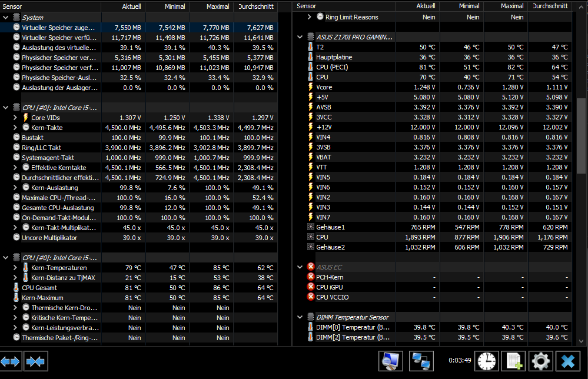
Task: Click the Gehäuse2 fan icon
Action: [x=311, y=247]
